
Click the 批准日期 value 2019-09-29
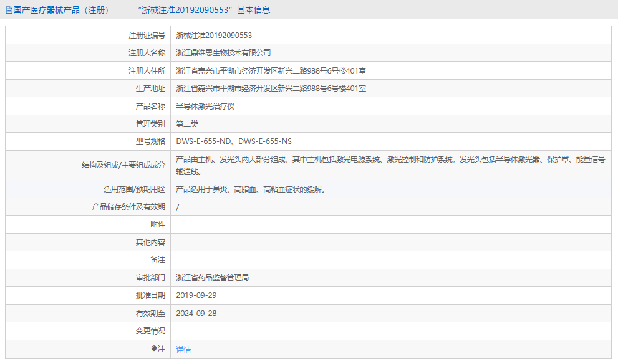click(198, 295)
